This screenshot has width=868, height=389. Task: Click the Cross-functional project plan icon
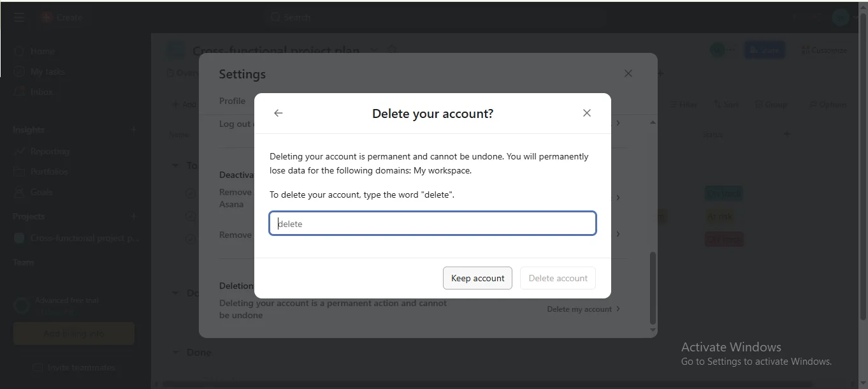[x=176, y=50]
